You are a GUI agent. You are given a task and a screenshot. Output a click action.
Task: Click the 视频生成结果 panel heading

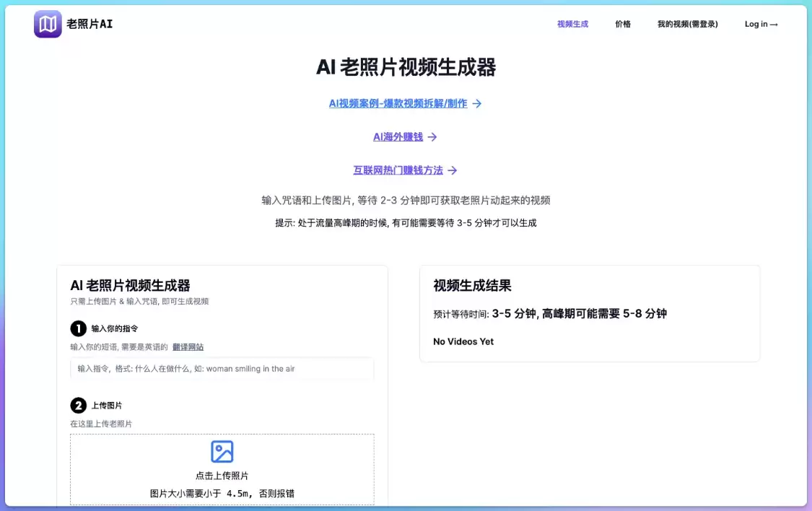tap(471, 285)
